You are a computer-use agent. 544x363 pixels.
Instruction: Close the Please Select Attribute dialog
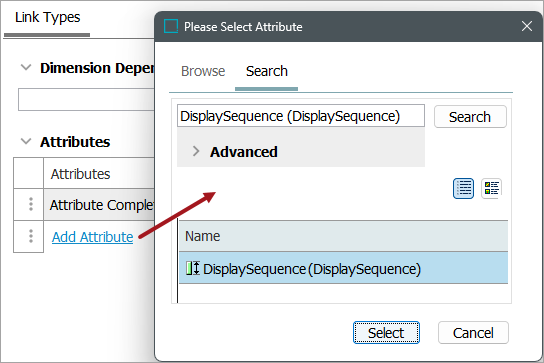[527, 26]
